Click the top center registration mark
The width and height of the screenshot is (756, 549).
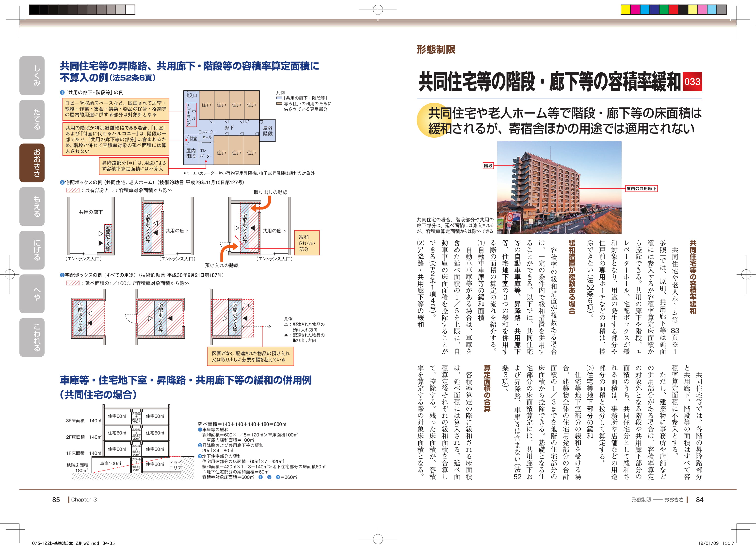(378, 10)
